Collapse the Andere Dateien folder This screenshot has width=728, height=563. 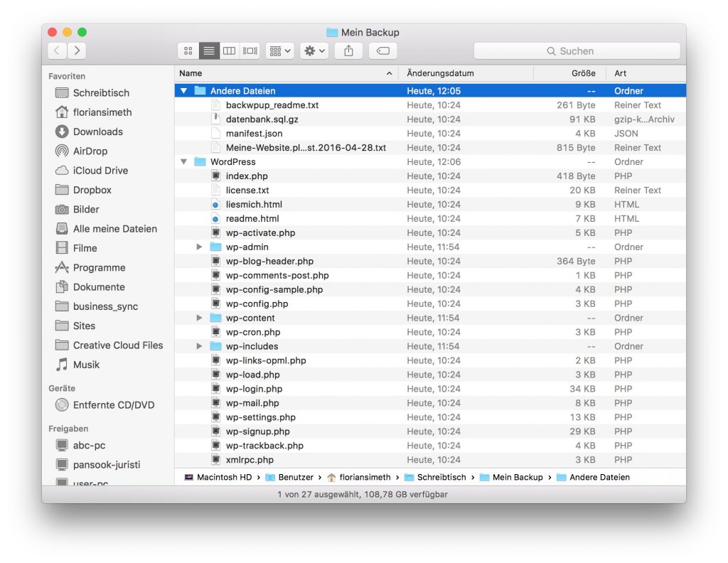click(x=183, y=90)
